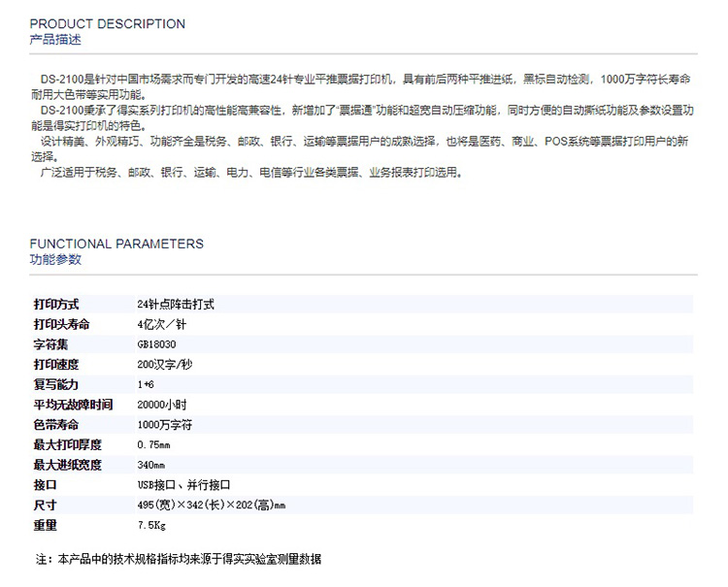The height and width of the screenshot is (587, 728).
Task: Click the 最大进纸宽度 label
Action: [67, 465]
